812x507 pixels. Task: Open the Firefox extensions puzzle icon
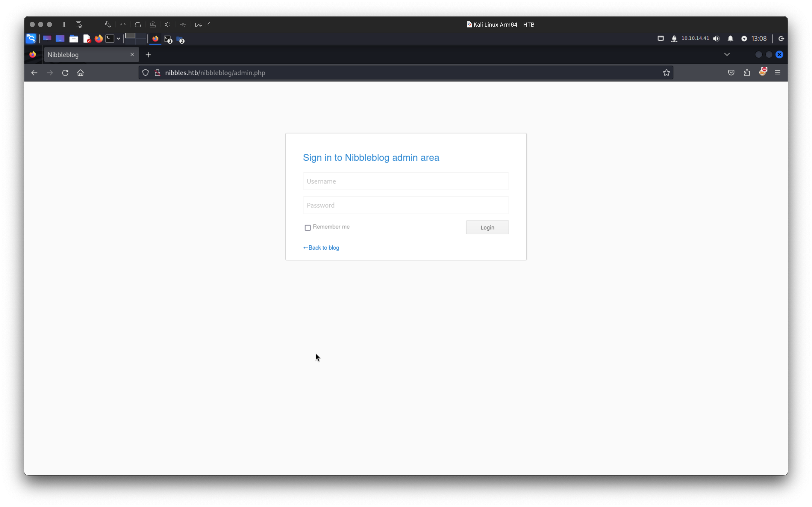pos(747,73)
